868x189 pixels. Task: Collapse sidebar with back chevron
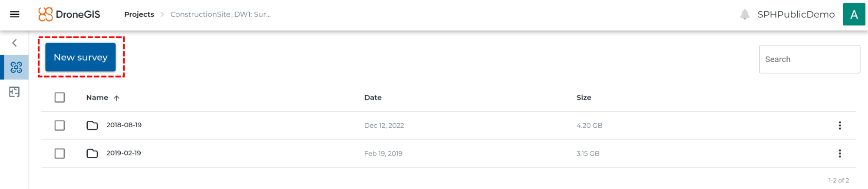[x=15, y=43]
